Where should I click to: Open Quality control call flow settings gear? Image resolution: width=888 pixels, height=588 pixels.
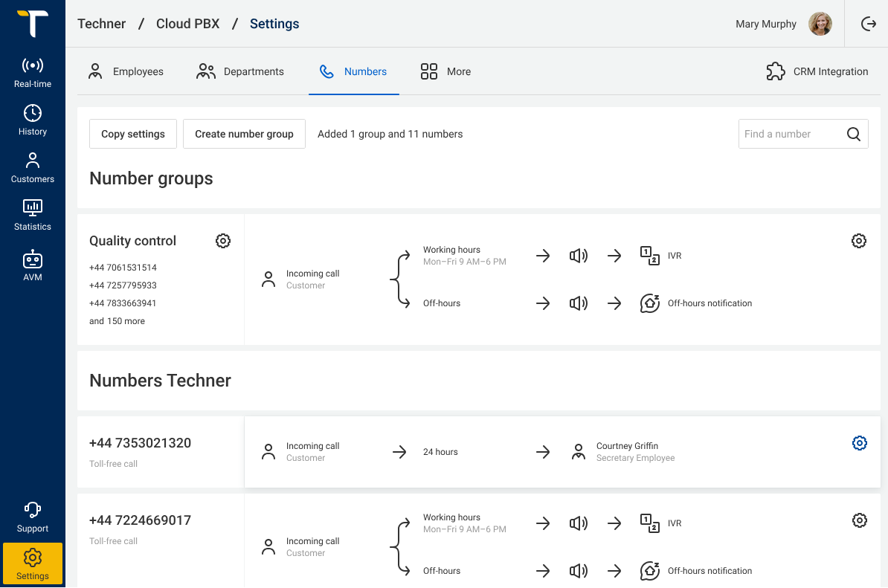point(858,241)
